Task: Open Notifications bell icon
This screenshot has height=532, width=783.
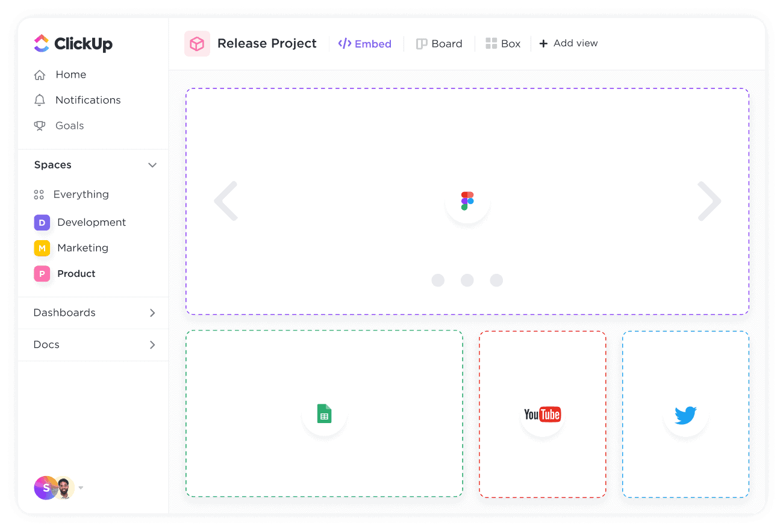Action: [40, 100]
